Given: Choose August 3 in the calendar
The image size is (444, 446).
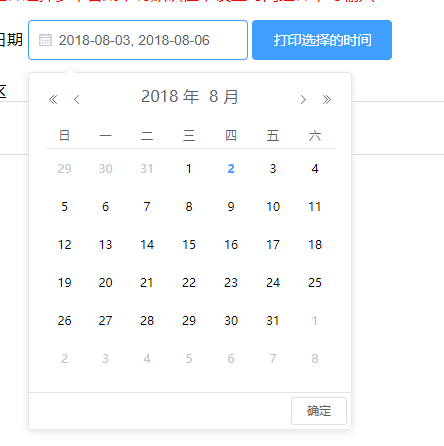Looking at the screenshot, I should tap(273, 169).
